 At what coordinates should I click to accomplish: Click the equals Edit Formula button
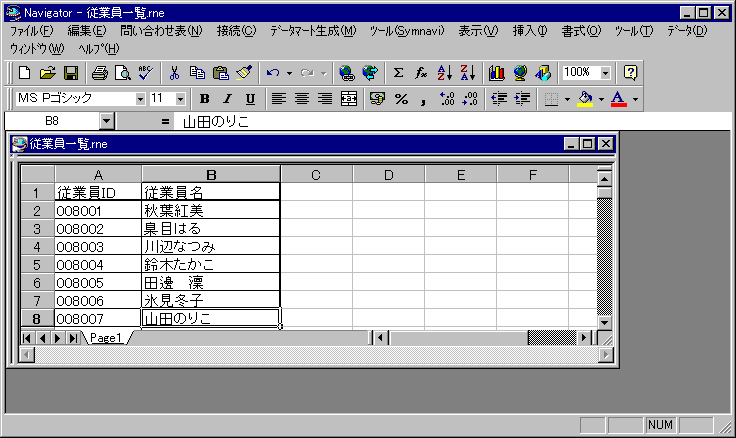tap(165, 122)
